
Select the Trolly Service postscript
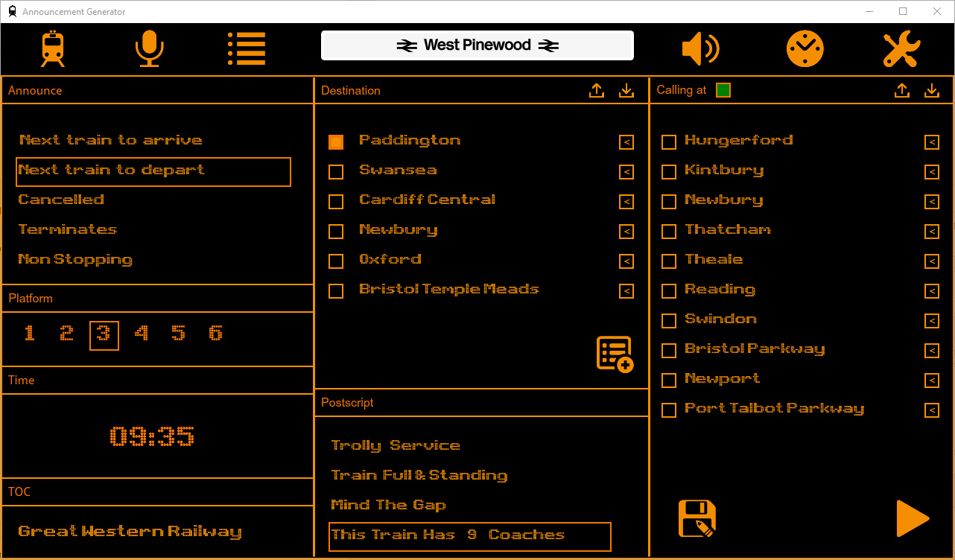click(396, 445)
